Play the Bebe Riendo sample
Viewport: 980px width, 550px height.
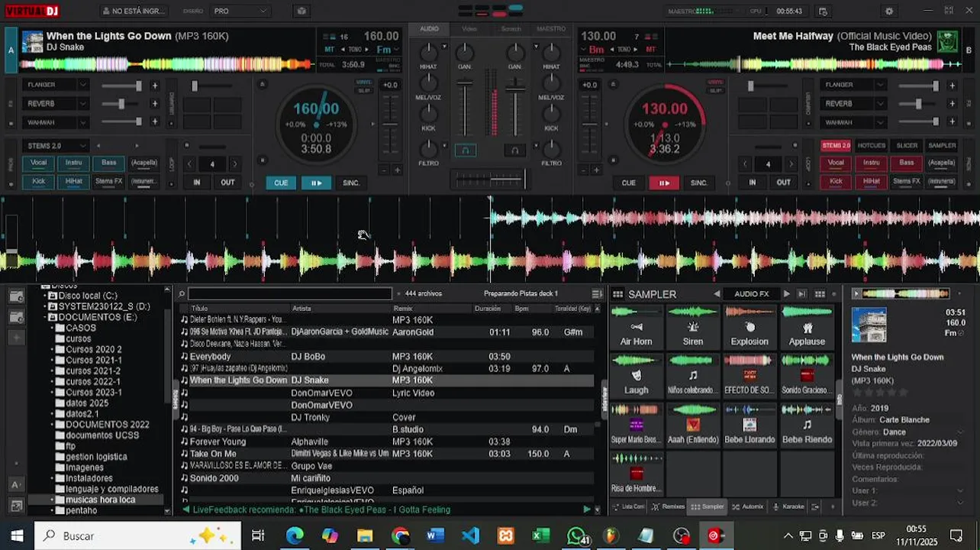point(807,425)
